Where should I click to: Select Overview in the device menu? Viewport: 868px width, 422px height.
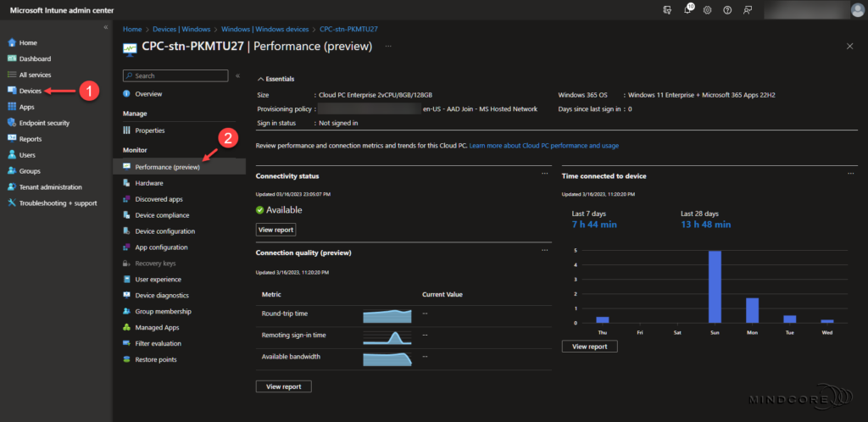click(148, 94)
